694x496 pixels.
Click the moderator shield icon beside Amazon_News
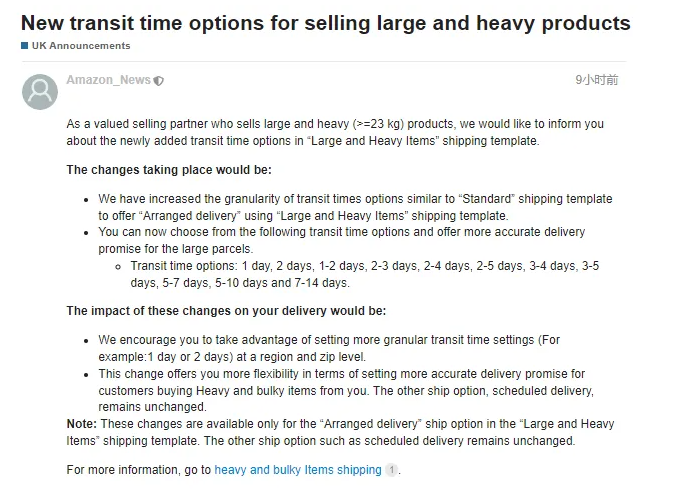pyautogui.click(x=158, y=81)
